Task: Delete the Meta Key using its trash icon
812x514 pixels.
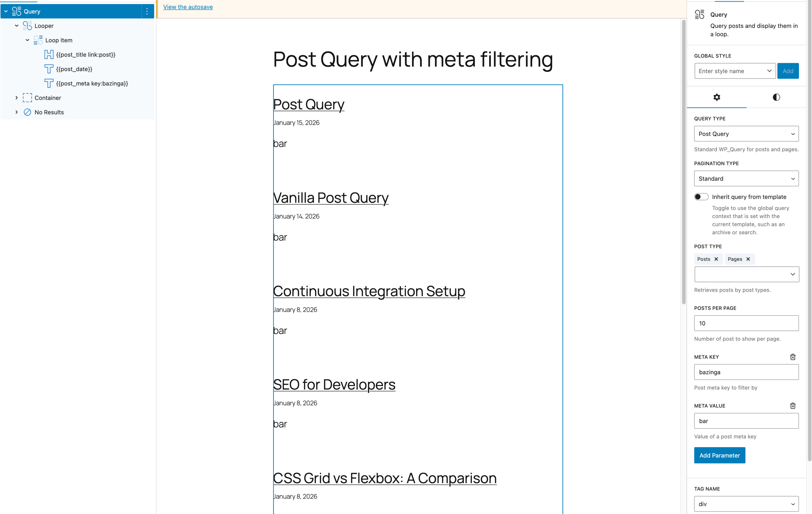Action: (793, 357)
